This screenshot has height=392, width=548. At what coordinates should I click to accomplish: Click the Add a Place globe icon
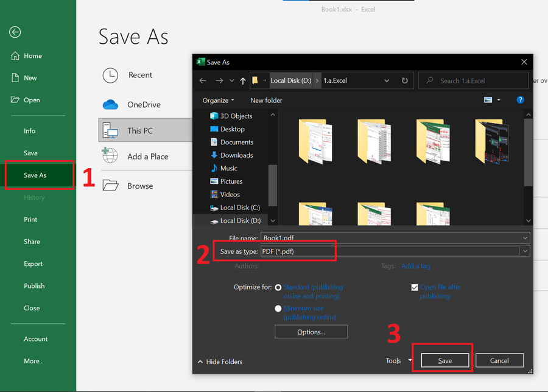coord(110,155)
